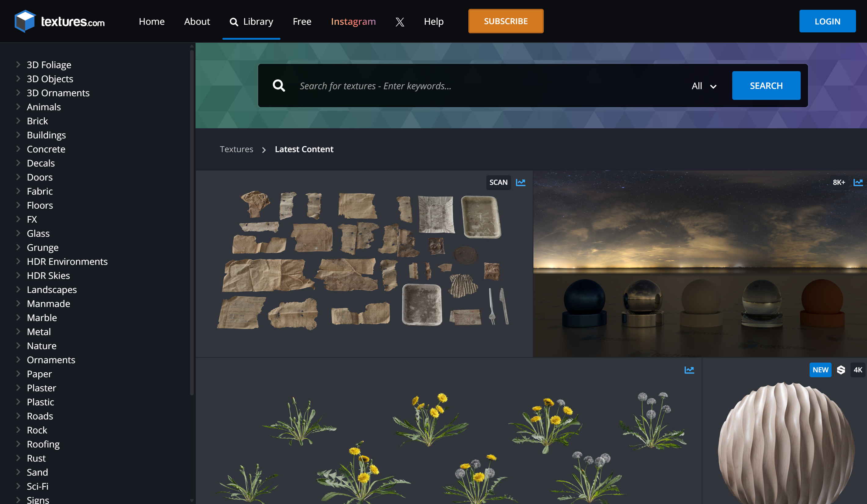Viewport: 867px width, 504px height.
Task: Click the trending chart icon on SCAN thumbnail
Action: coord(521,182)
